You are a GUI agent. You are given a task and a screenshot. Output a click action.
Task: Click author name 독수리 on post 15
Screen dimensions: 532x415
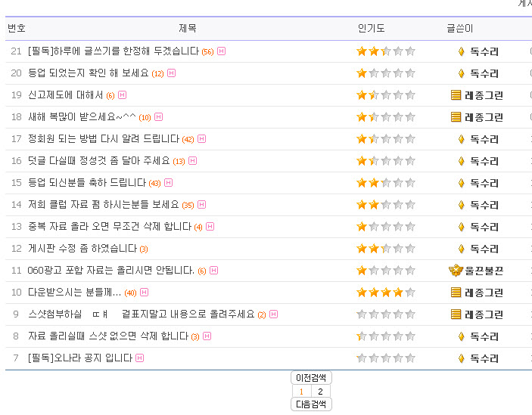[x=484, y=183]
